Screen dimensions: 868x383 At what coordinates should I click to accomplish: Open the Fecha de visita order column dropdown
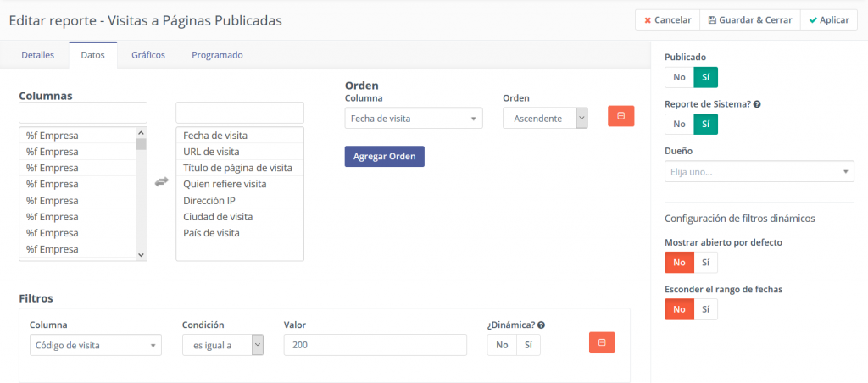pos(414,119)
